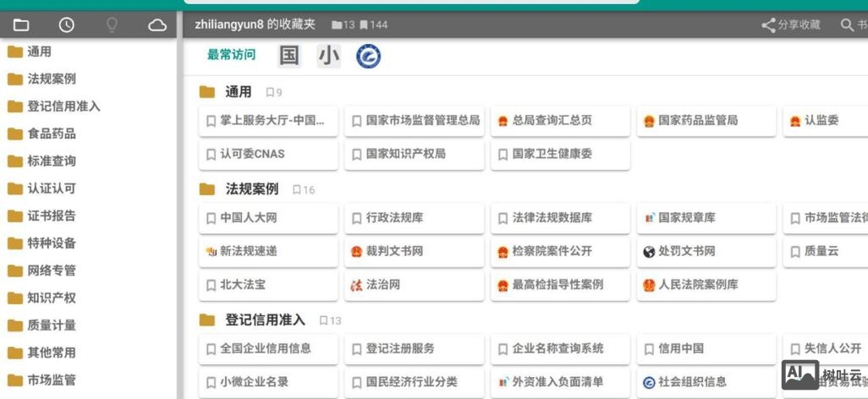Open the 中国人大网 bookmark

[268, 218]
